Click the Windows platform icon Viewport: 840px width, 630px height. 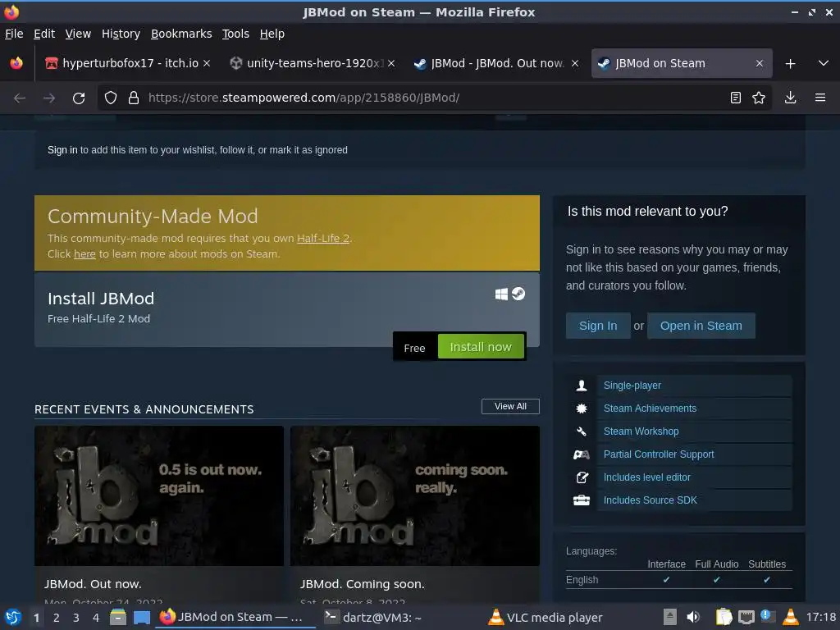[x=501, y=294]
